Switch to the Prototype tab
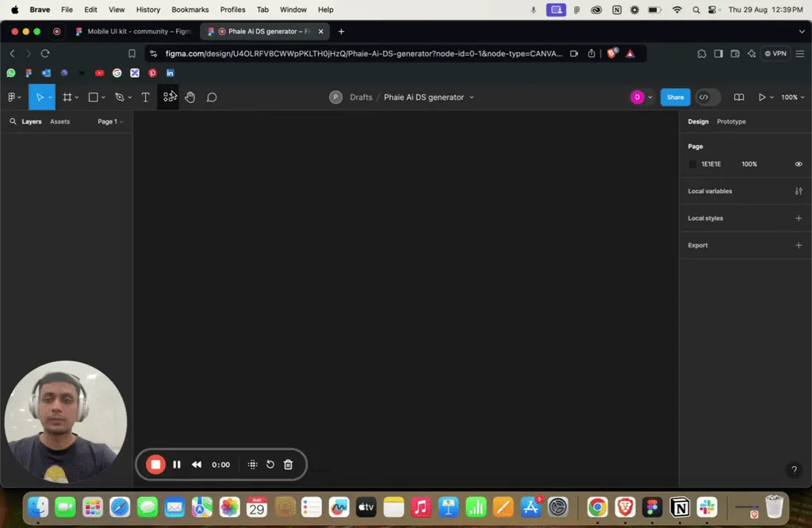This screenshot has width=812, height=528. [x=730, y=121]
